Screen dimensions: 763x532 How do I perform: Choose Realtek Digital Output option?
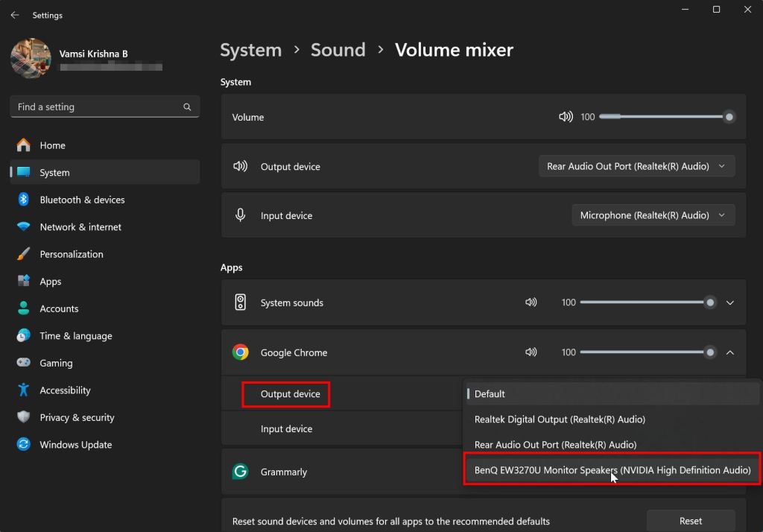pos(560,419)
